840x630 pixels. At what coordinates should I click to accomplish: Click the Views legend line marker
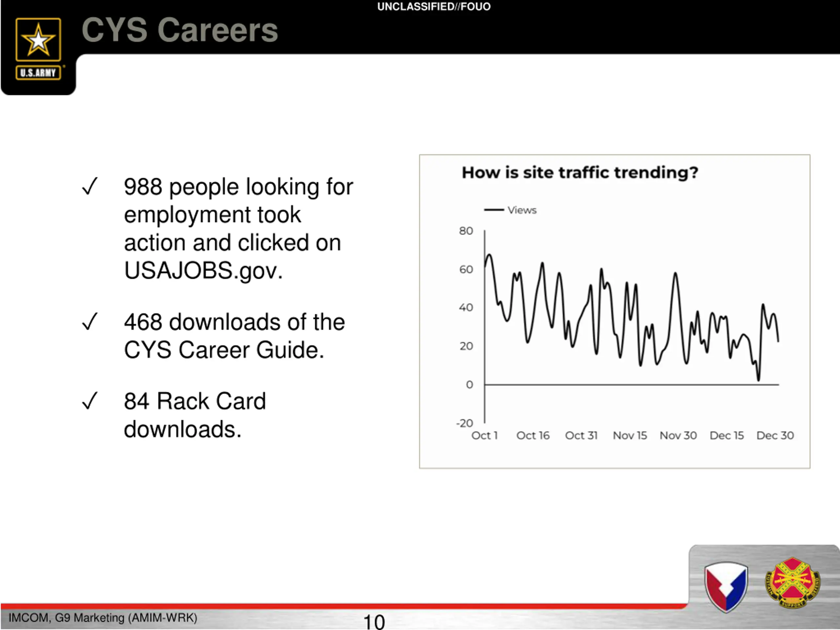pos(494,210)
